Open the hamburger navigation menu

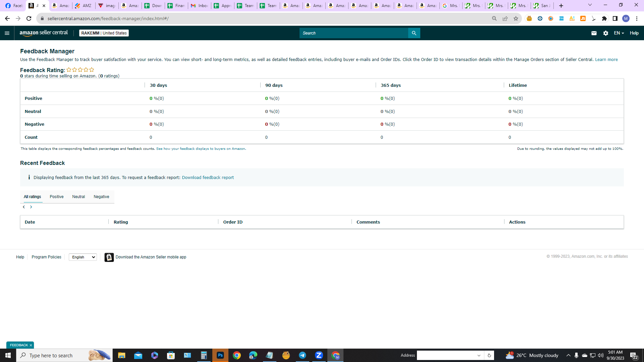[7, 33]
